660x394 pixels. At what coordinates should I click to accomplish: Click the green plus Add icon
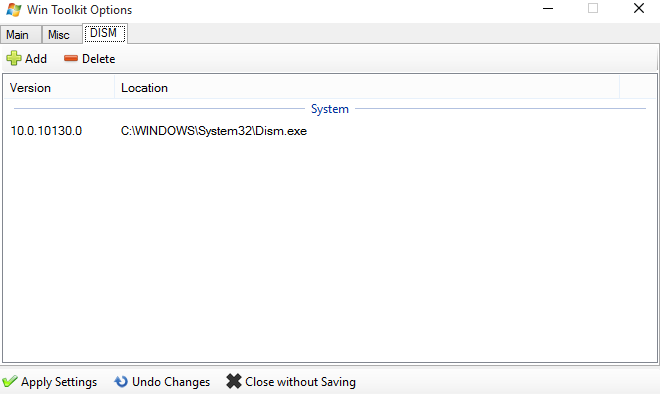click(14, 59)
